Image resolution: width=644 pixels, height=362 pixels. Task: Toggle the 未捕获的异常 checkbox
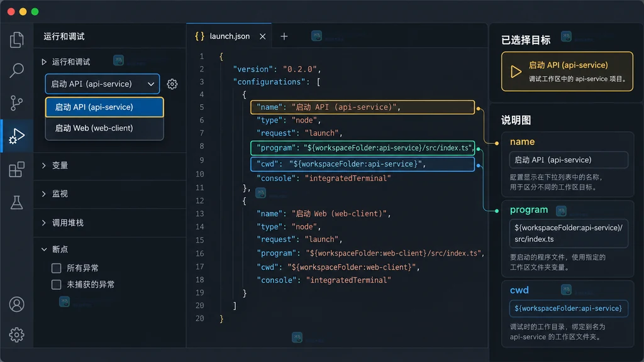tap(56, 285)
